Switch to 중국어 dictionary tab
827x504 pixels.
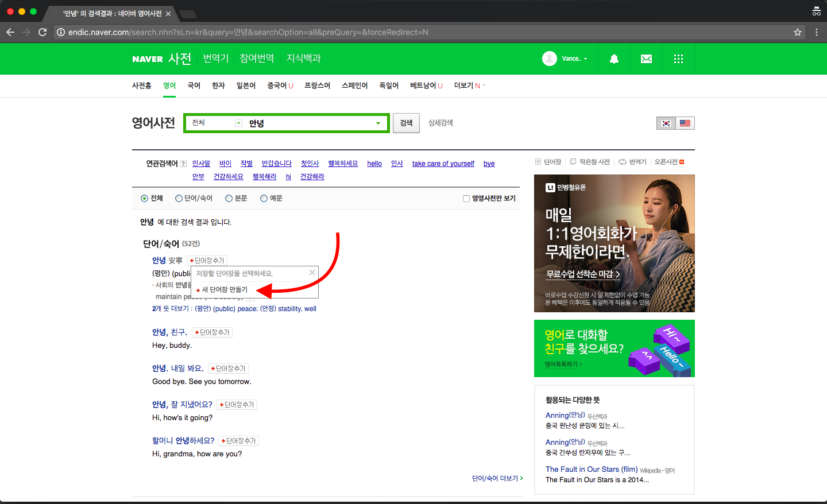pos(280,86)
